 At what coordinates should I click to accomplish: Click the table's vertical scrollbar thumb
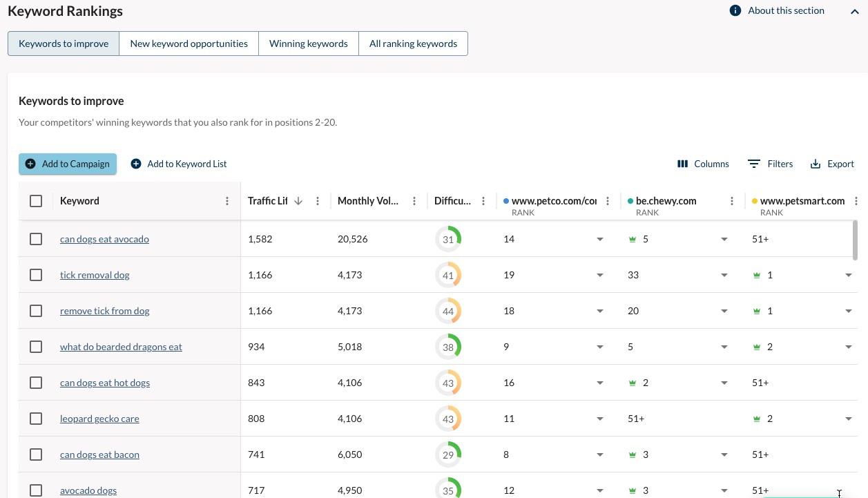(x=855, y=240)
